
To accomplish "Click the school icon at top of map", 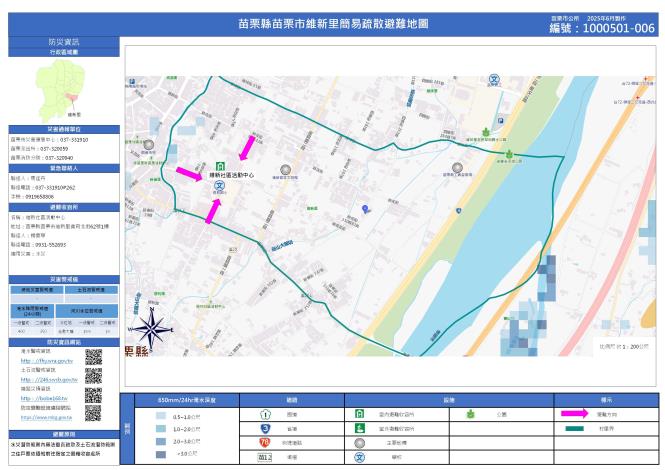I will click(x=493, y=78).
